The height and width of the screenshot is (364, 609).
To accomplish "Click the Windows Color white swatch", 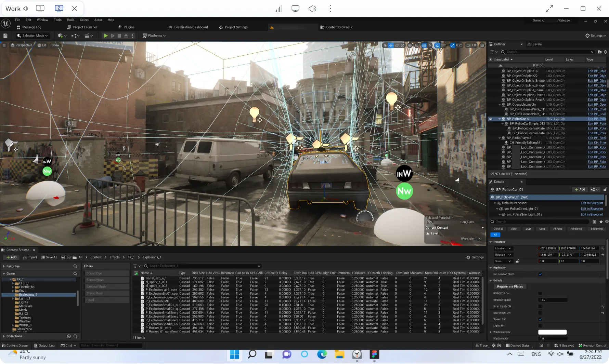I will [552, 332].
